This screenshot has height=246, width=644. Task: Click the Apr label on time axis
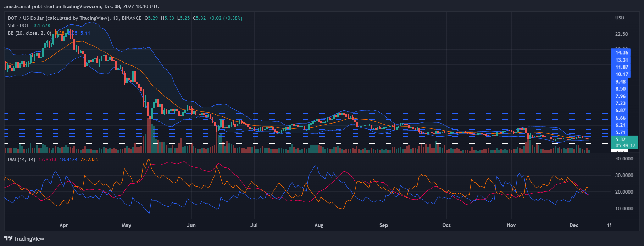[63, 225]
